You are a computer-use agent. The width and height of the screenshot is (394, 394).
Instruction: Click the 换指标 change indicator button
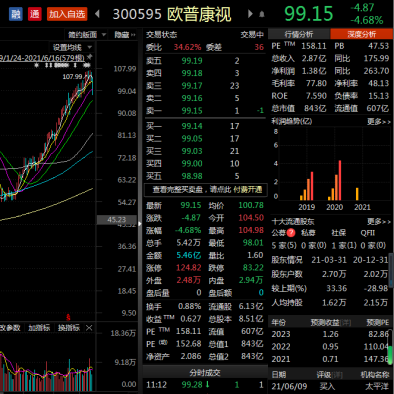69,328
